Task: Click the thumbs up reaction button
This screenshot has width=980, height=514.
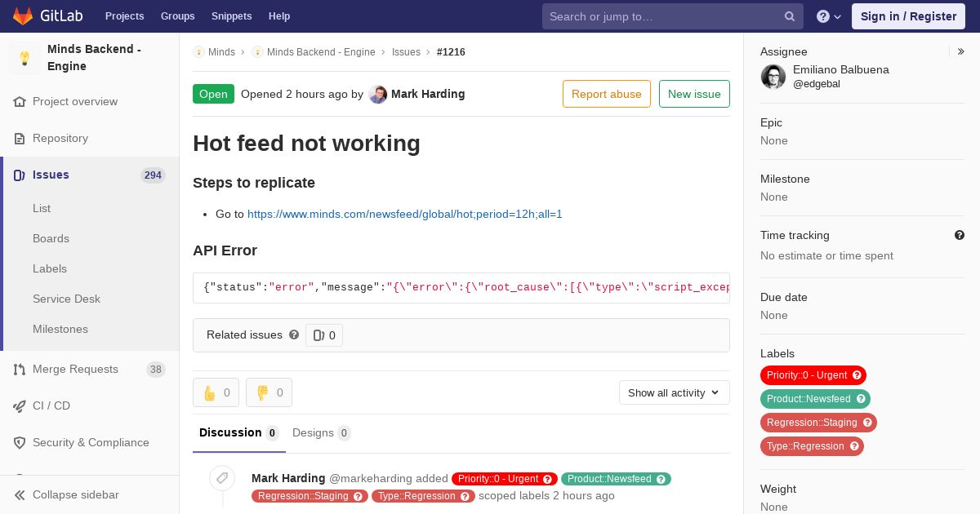Action: [x=216, y=392]
